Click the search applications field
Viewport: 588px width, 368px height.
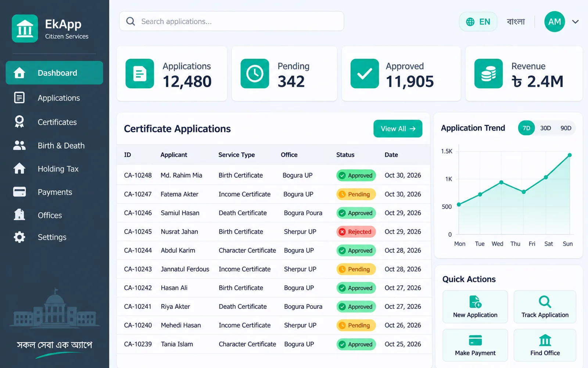tap(232, 21)
